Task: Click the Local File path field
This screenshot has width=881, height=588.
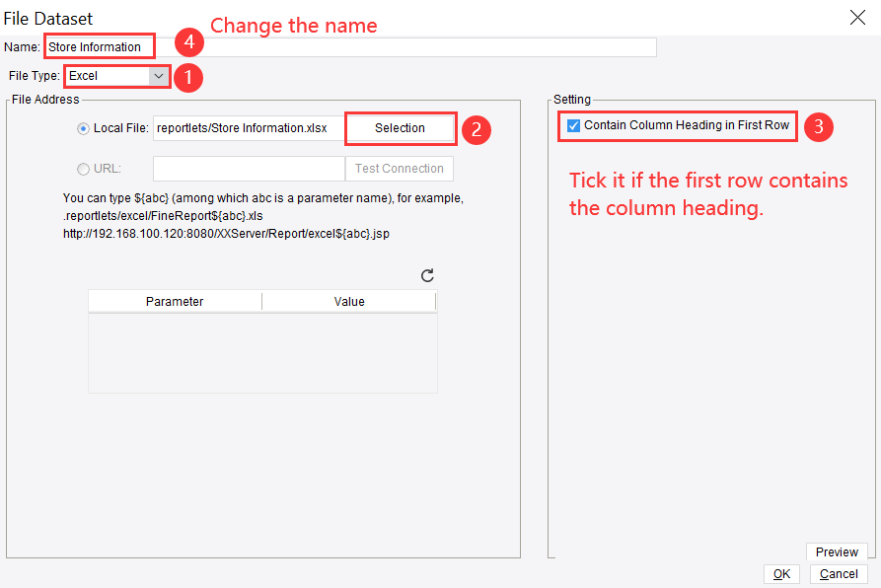Action: coord(249,128)
